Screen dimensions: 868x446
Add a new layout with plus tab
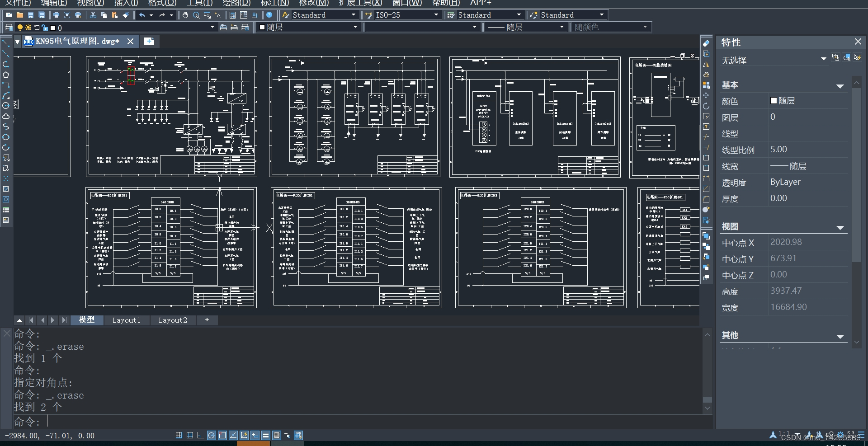pyautogui.click(x=207, y=320)
